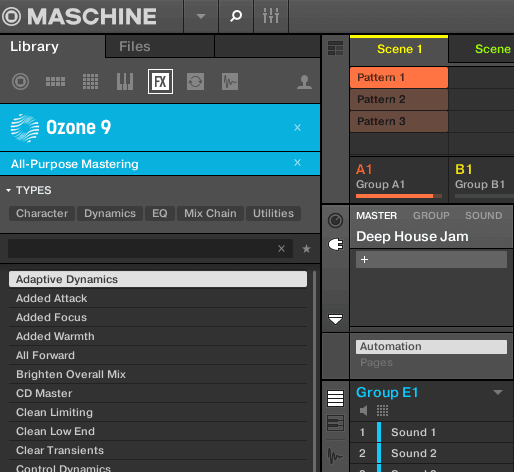Toggle user content icon
514x472 pixels.
click(x=304, y=82)
